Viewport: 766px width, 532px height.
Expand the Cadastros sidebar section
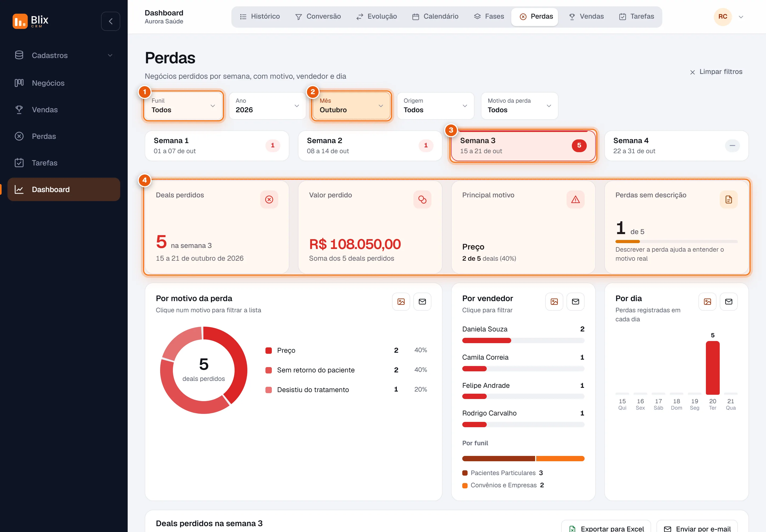pos(64,55)
